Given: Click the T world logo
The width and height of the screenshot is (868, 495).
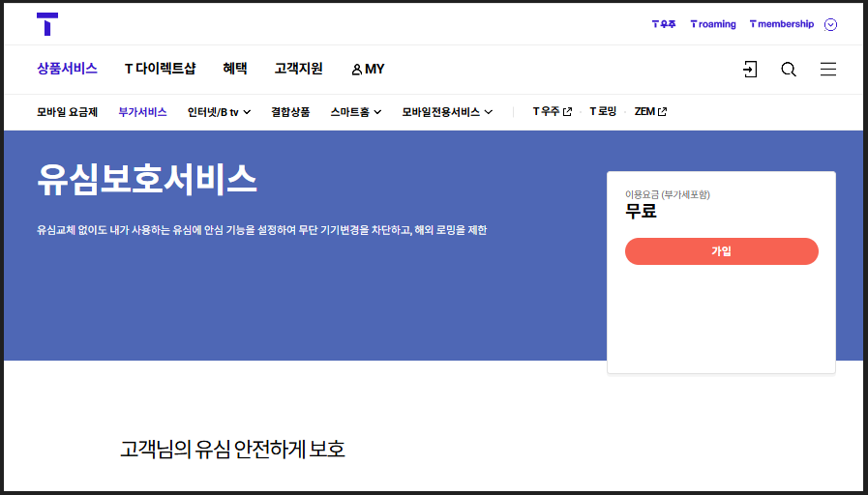Looking at the screenshot, I should click(47, 24).
